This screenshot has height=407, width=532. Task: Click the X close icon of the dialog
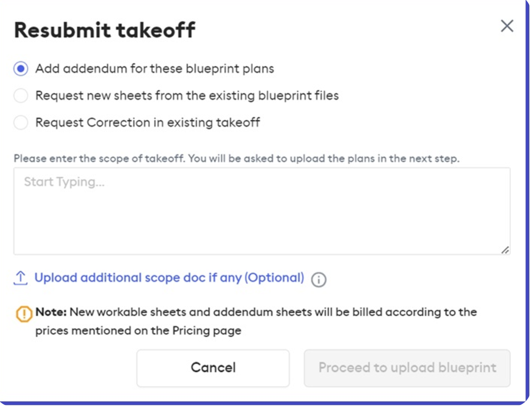click(x=507, y=26)
